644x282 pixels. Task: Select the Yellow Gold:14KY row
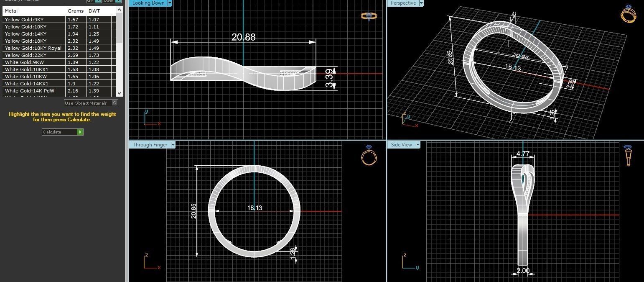(59, 34)
